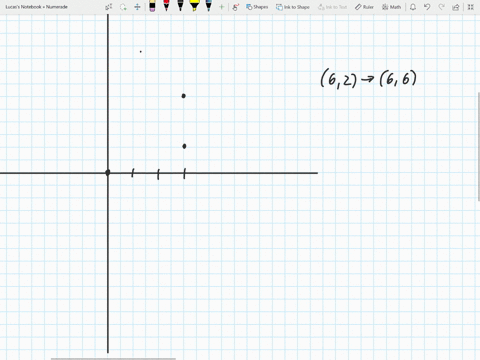Toggle Ink to Shape

(292, 7)
